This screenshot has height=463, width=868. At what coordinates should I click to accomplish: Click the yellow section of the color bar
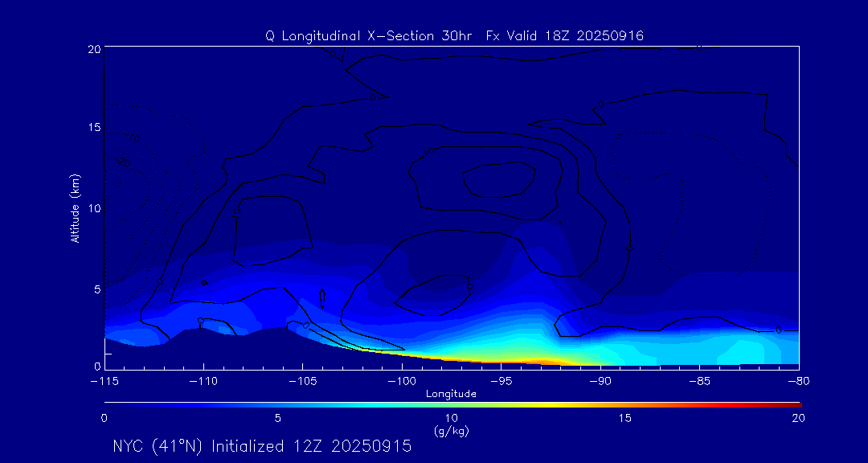(563, 404)
